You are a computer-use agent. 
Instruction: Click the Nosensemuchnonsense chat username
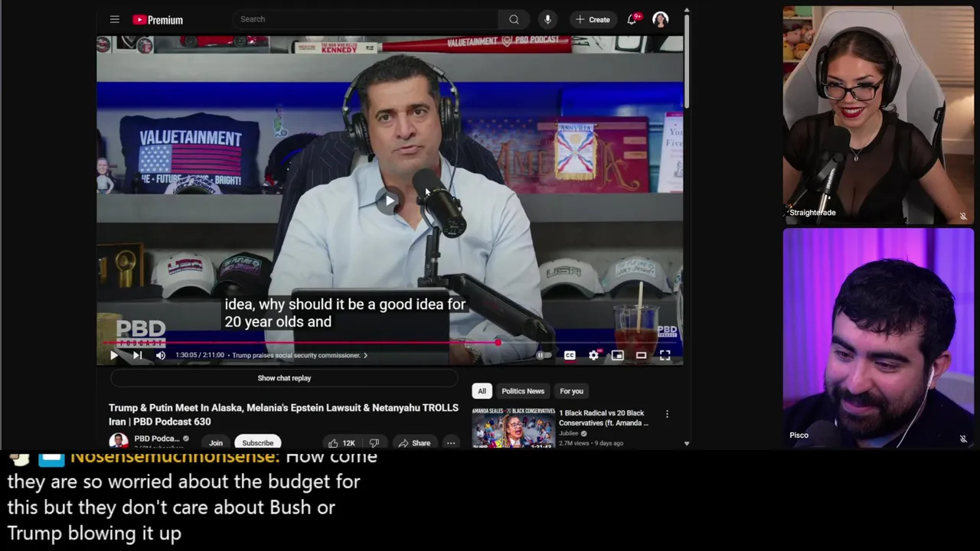tap(175, 457)
